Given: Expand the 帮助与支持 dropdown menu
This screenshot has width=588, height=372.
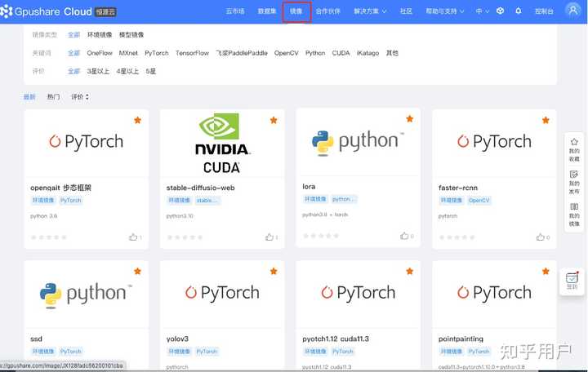Looking at the screenshot, I should 445,11.
